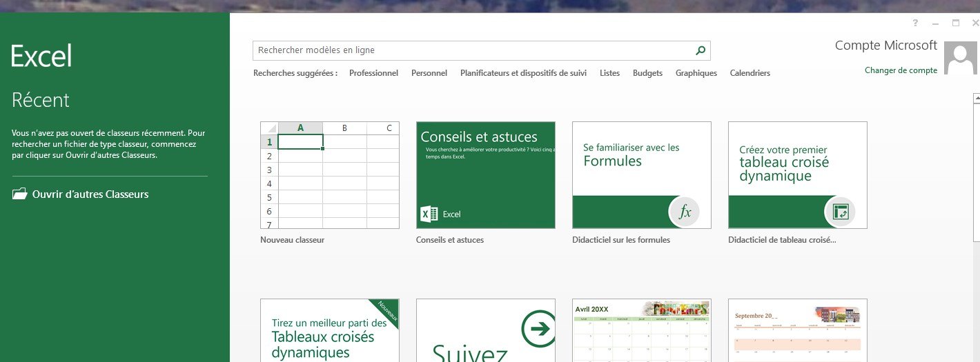Open the Formules tutorial template
Viewport: 980px width, 362px height.
[642, 175]
